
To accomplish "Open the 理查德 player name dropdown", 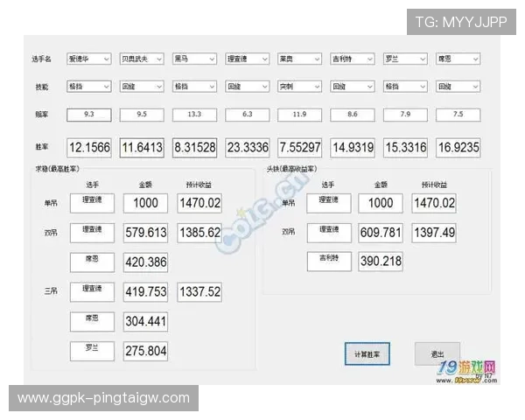I will point(247,59).
